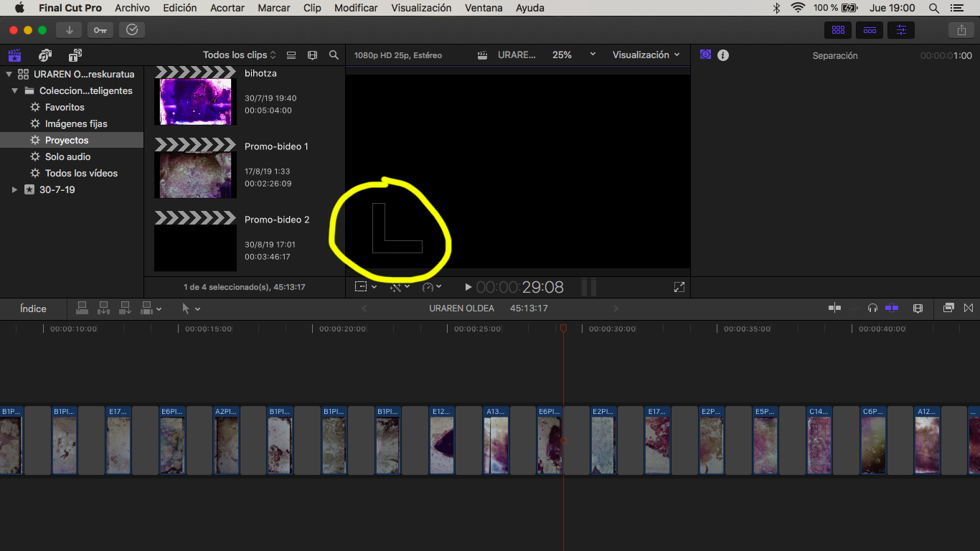Open the titles and generators sidebar
The width and height of the screenshot is (980, 551).
[75, 55]
